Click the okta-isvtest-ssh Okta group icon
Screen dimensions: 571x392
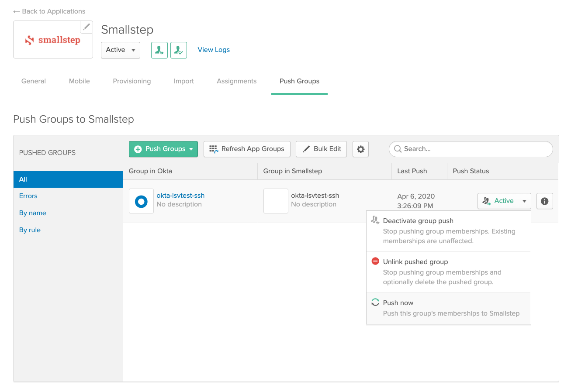click(141, 201)
